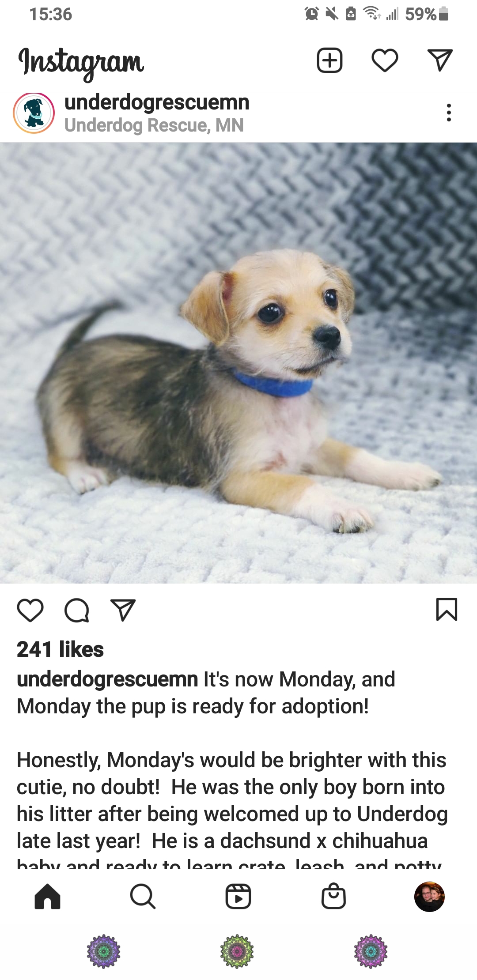The image size is (477, 980).
Task: Open direct messages paper plane icon
Action: coord(440,60)
